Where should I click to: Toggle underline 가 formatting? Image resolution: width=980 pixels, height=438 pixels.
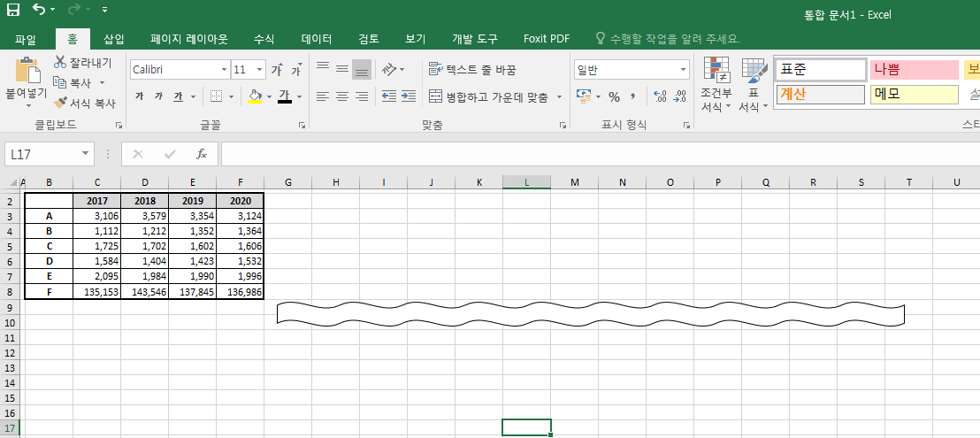pyautogui.click(x=178, y=96)
